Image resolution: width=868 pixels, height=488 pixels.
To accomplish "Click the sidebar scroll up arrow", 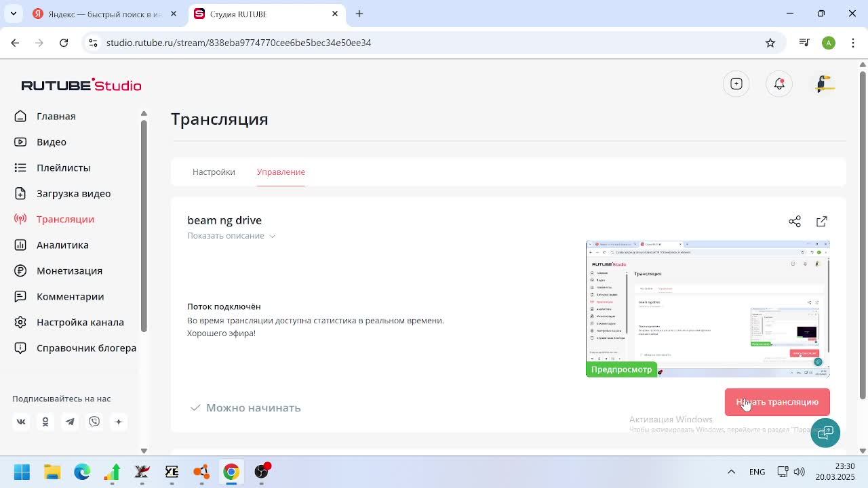I will 144,113.
